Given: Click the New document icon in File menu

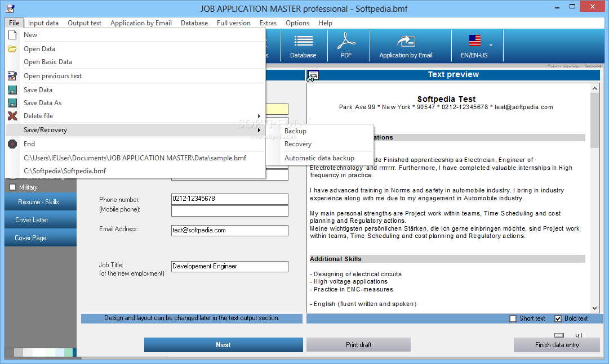Looking at the screenshot, I should [x=12, y=35].
